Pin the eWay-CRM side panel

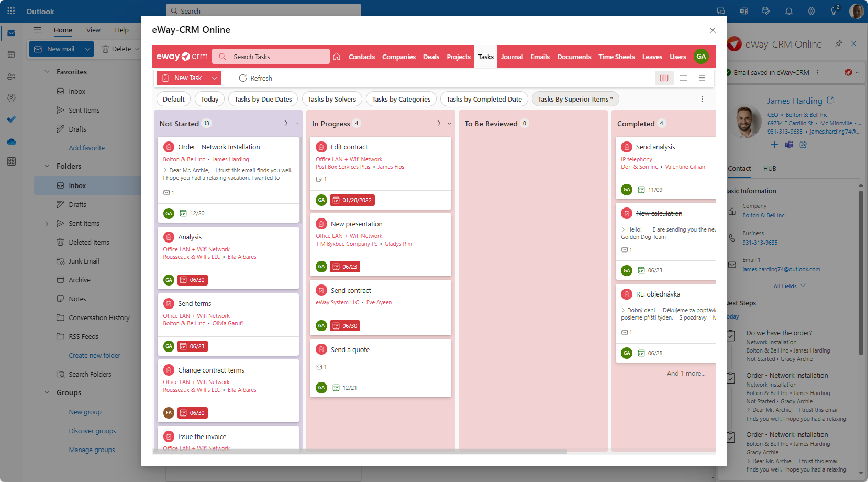click(x=838, y=43)
